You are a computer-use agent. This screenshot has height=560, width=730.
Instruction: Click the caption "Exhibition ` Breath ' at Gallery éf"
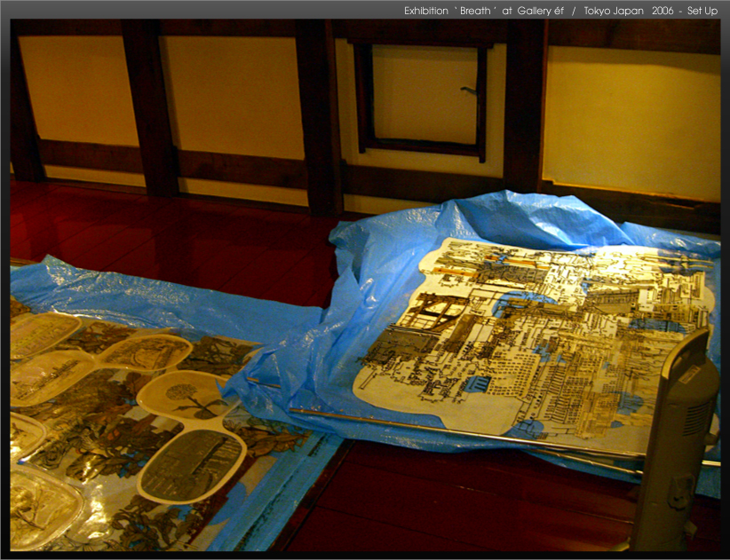click(x=484, y=12)
